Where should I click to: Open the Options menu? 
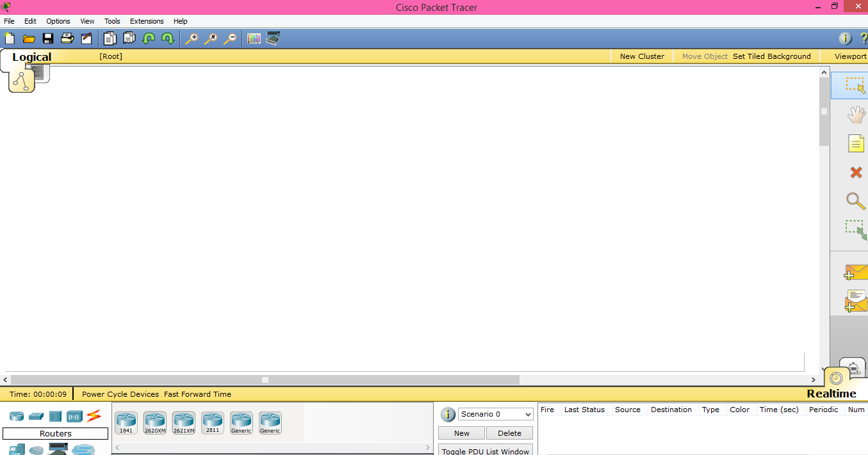point(58,21)
